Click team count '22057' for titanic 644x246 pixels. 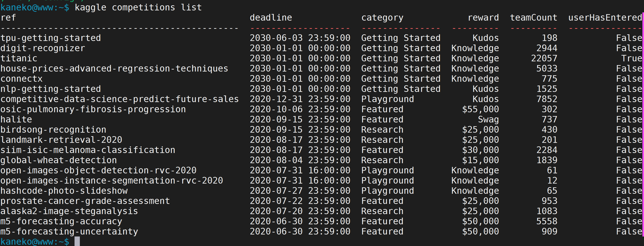pyautogui.click(x=544, y=58)
